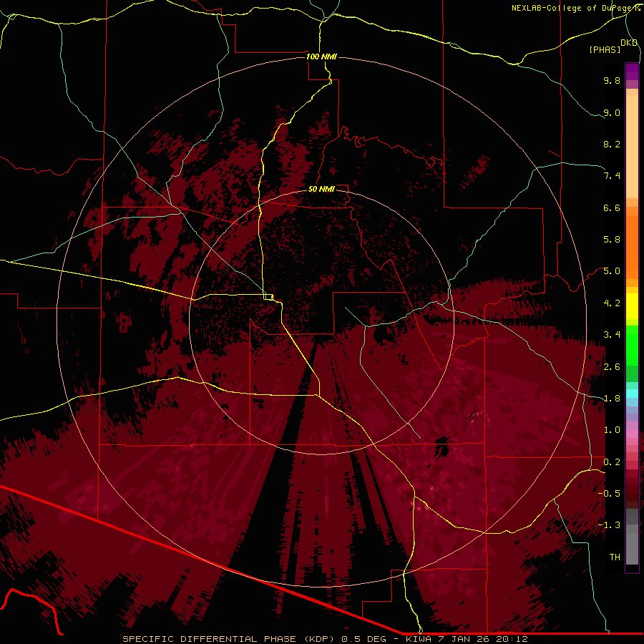The height and width of the screenshot is (644, 644).
Task: Click the -1.3 legend value
Action: [x=609, y=525]
